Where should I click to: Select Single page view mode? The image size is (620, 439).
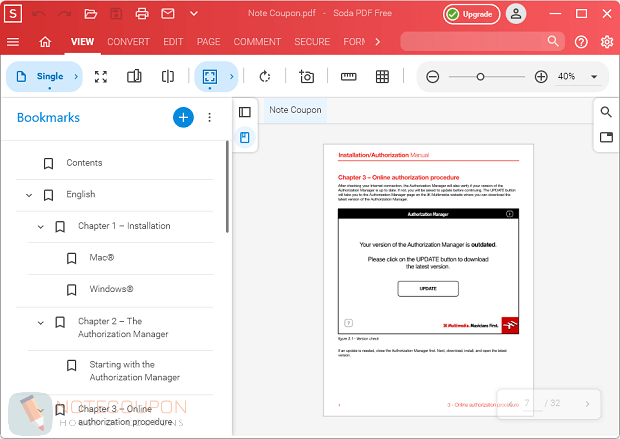coord(40,76)
